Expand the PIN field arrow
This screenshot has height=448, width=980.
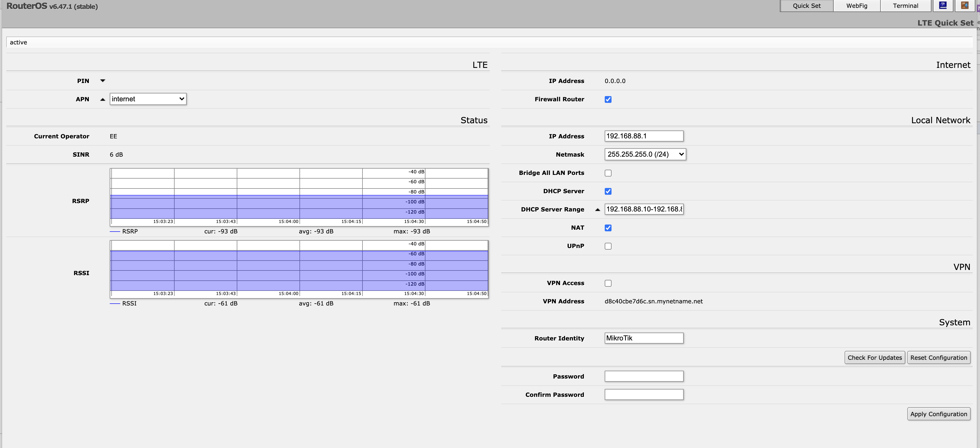(x=103, y=81)
